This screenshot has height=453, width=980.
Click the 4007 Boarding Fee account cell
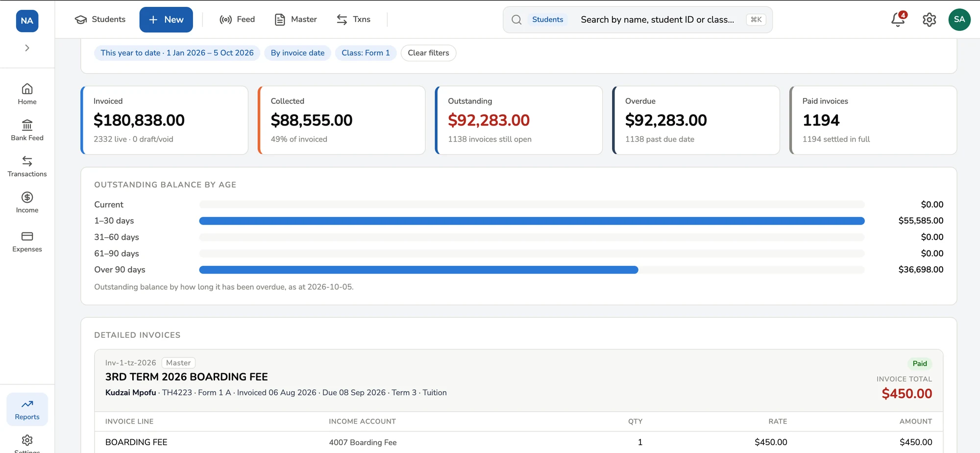[x=363, y=442]
